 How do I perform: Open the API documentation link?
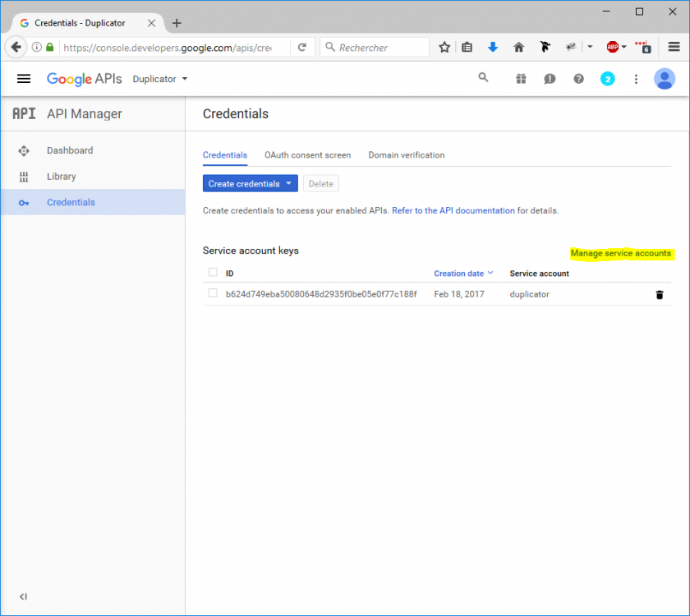[453, 210]
